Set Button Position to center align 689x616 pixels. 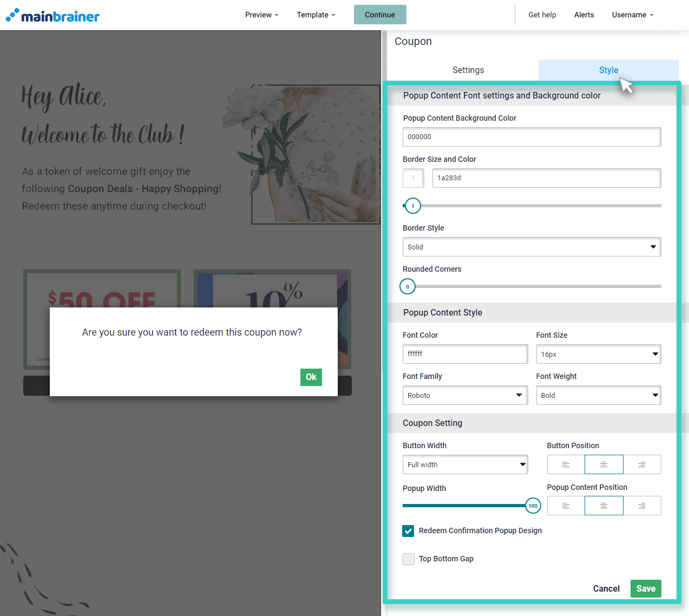603,464
